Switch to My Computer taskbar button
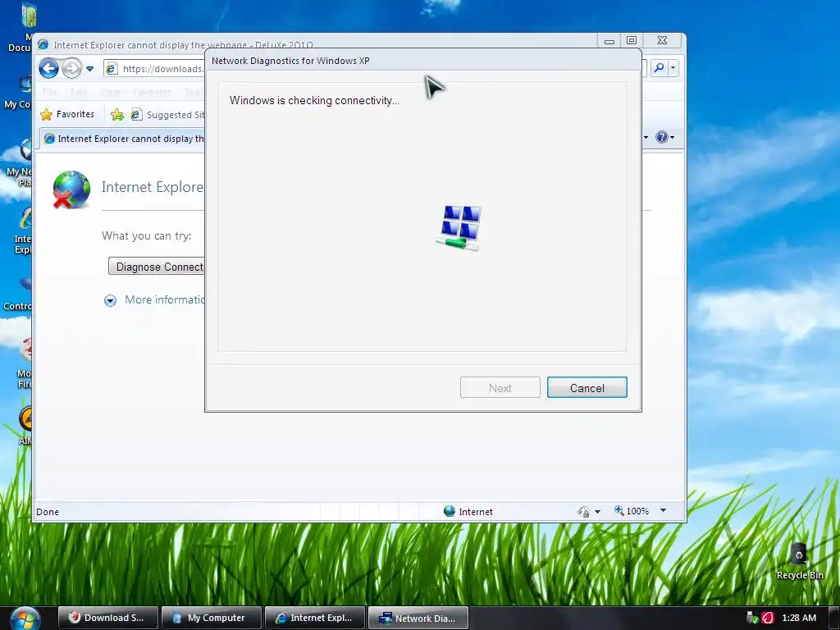 [211, 618]
